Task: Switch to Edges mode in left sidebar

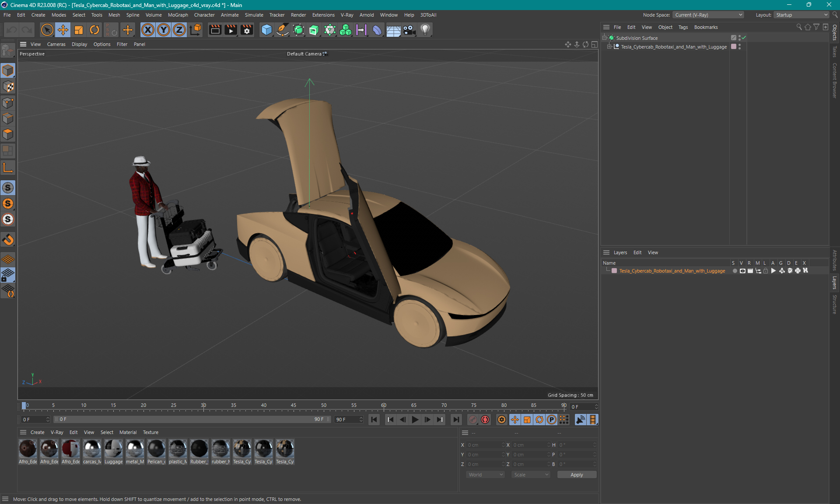Action: (x=8, y=119)
